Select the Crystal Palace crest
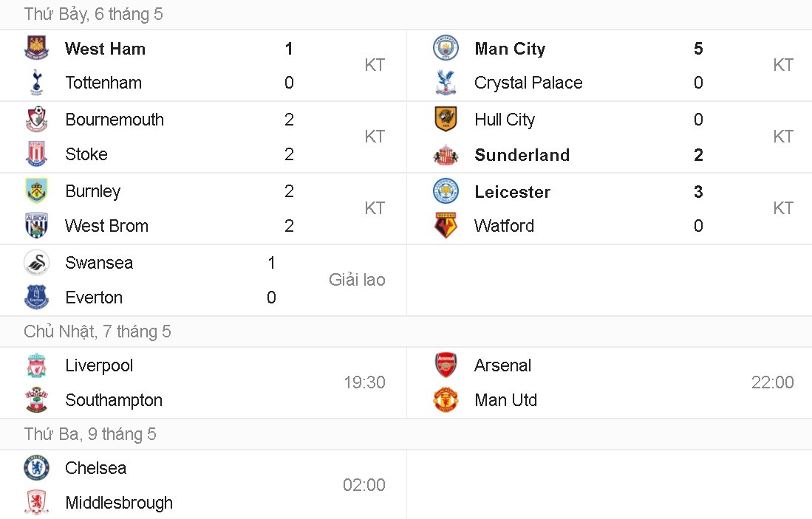This screenshot has width=812, height=519. pyautogui.click(x=446, y=82)
